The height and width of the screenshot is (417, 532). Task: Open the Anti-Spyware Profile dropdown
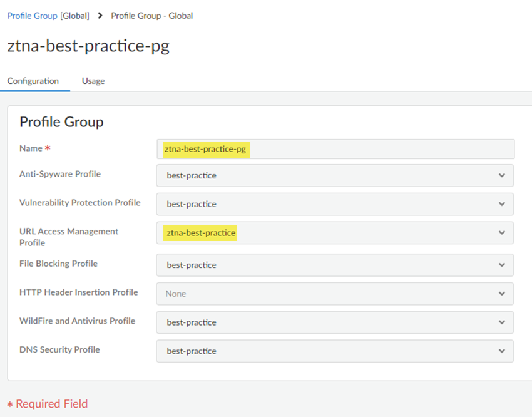click(335, 176)
